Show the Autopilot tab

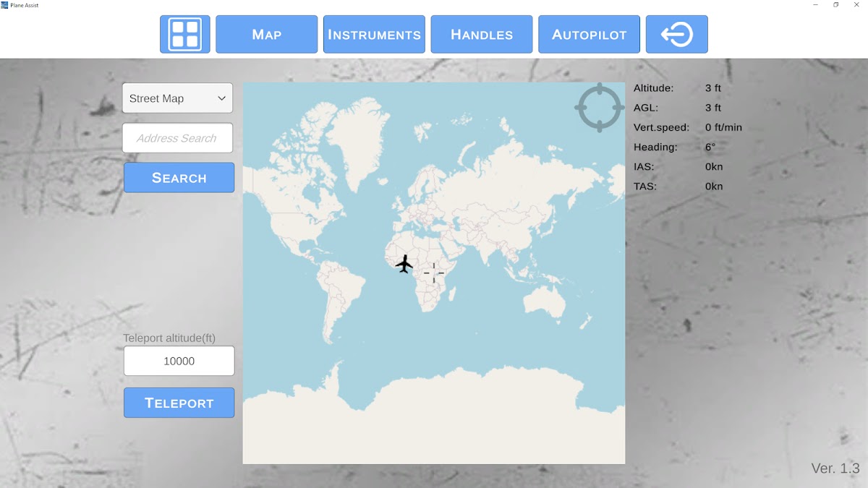589,34
